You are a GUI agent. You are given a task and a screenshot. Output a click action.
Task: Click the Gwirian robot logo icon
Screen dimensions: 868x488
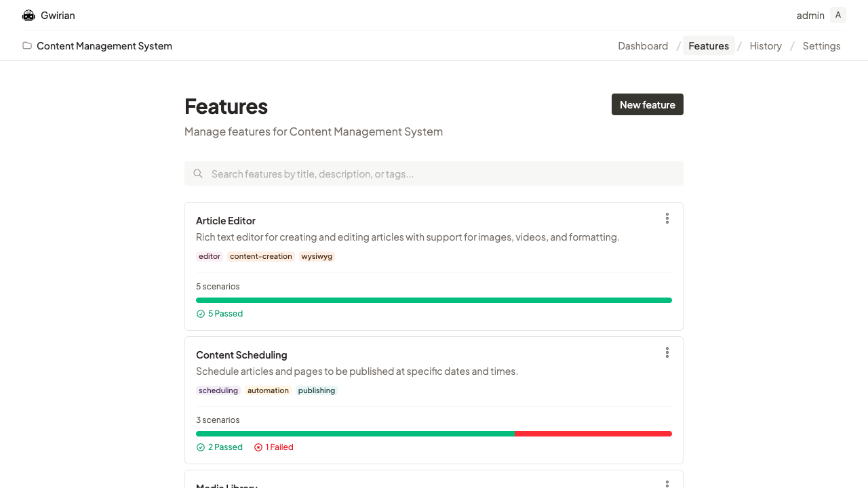pos(28,16)
